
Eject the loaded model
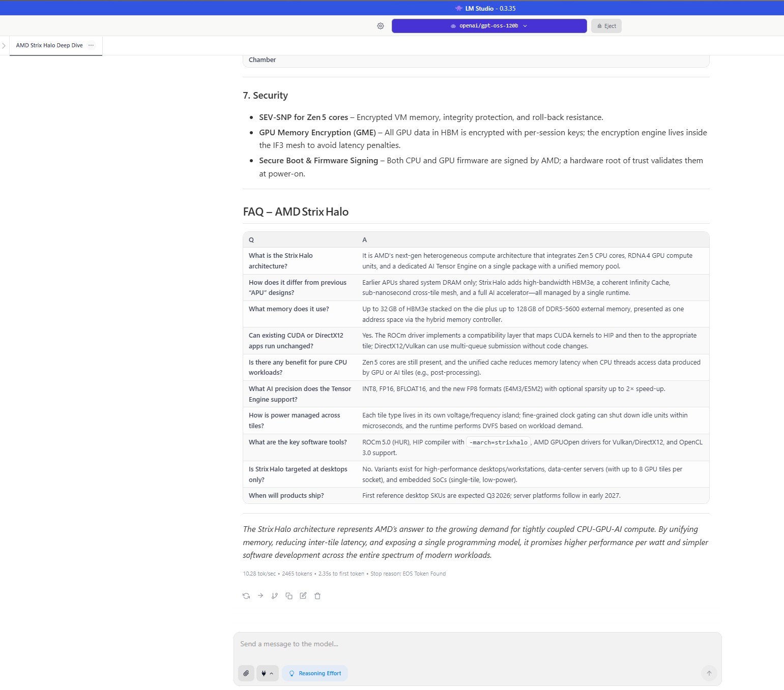click(x=606, y=26)
